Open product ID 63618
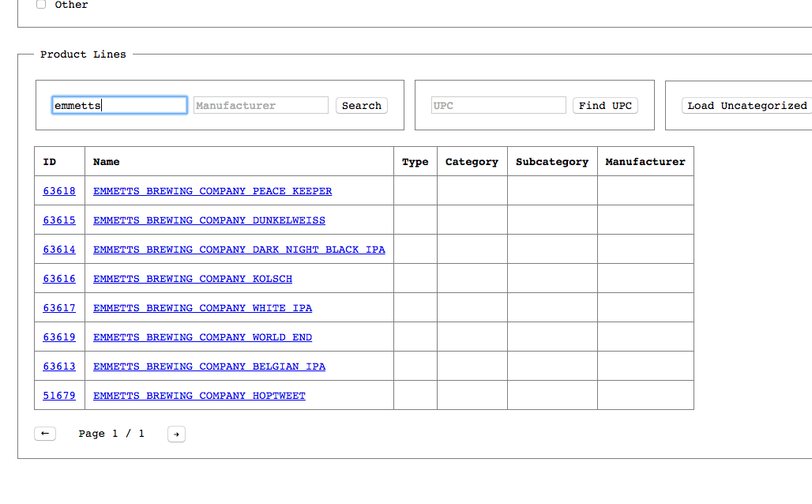812x504 pixels. point(59,191)
